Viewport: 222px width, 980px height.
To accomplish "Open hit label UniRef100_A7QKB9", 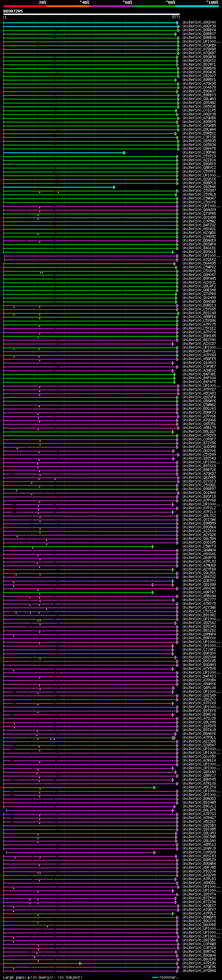I will pos(199,45).
